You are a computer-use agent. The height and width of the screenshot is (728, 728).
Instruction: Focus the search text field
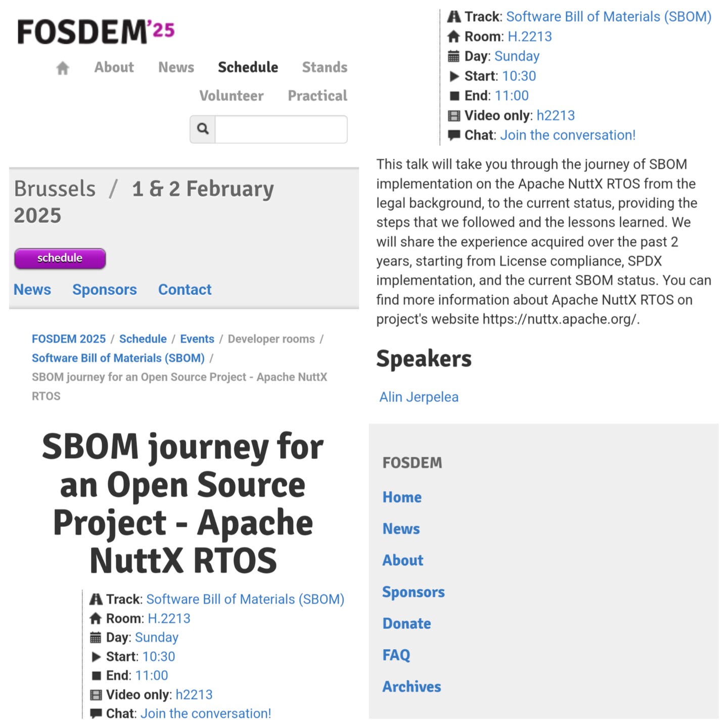coord(281,129)
